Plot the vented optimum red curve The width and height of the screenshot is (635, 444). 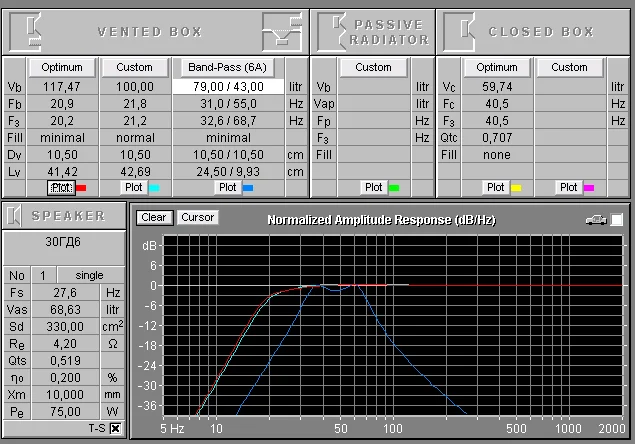point(61,187)
